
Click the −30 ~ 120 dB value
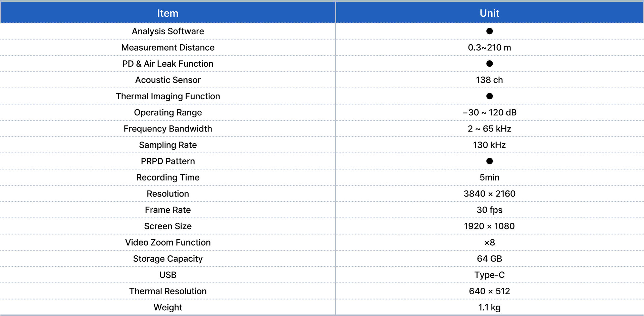click(x=489, y=113)
